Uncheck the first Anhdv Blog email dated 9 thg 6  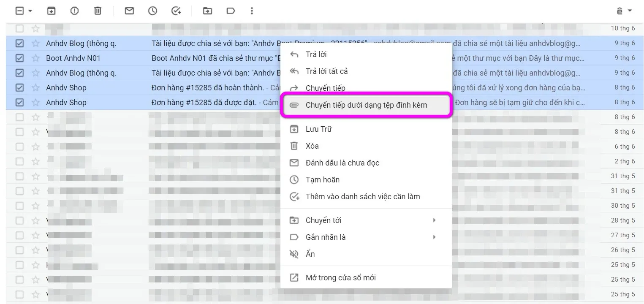pos(19,43)
